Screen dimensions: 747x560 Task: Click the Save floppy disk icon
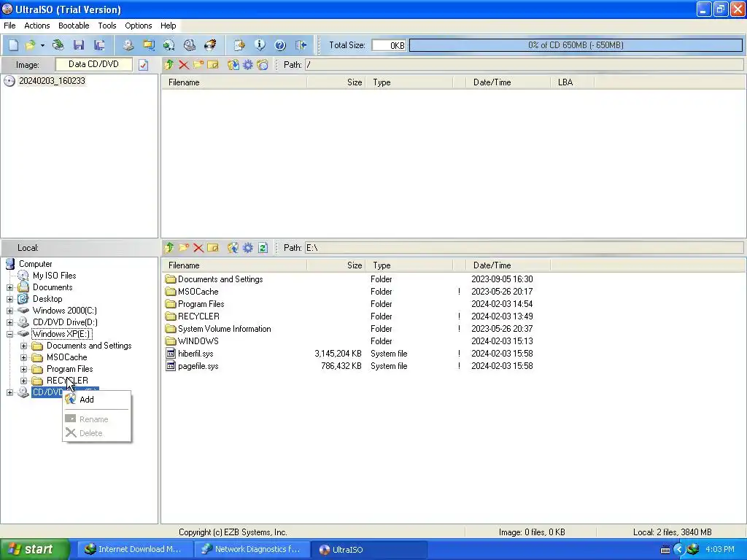[79, 45]
